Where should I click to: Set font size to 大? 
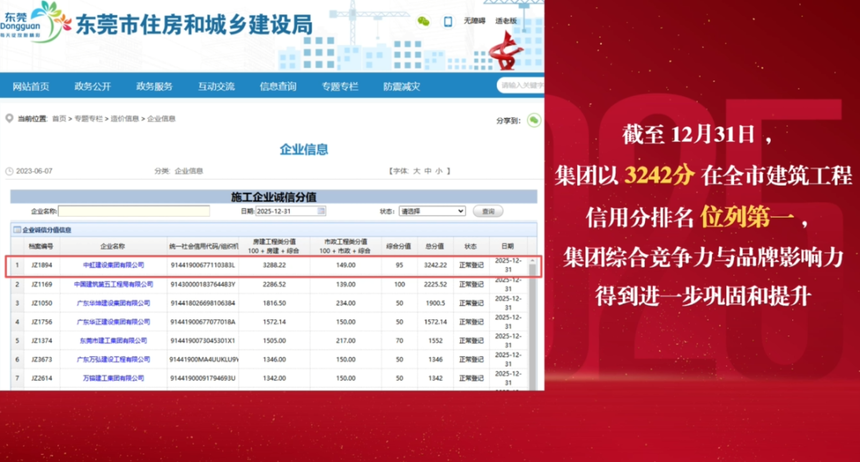417,171
